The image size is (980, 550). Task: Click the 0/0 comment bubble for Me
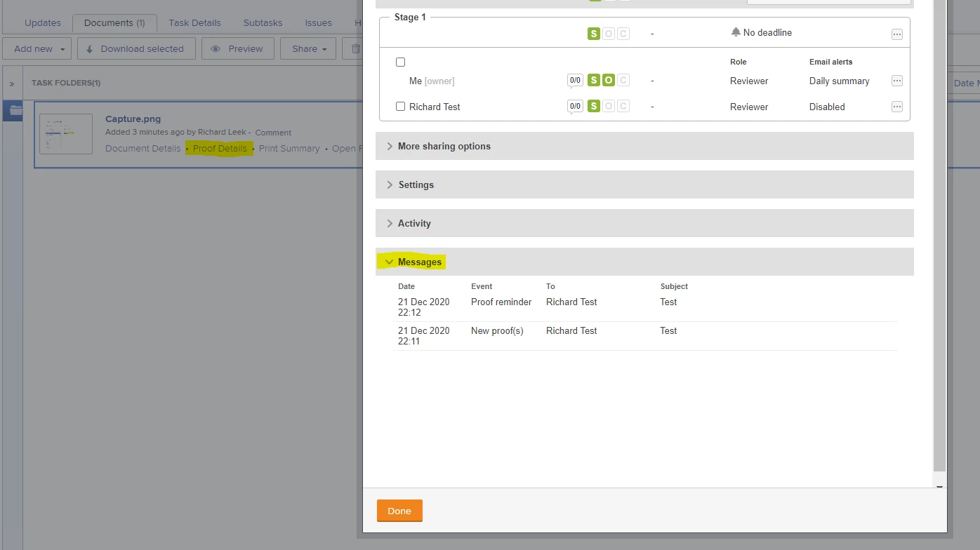pyautogui.click(x=575, y=81)
